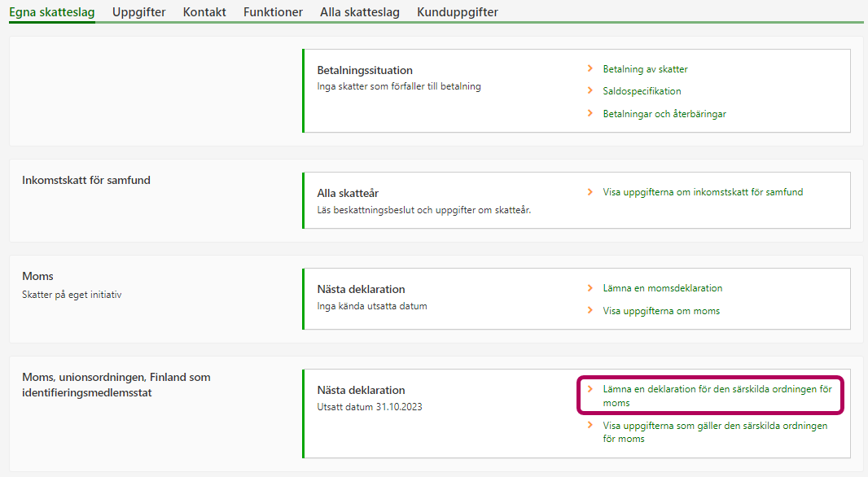Click the arrow icon beside Saldospecifikation
Image resolution: width=868 pixels, height=477 pixels.
pos(590,91)
